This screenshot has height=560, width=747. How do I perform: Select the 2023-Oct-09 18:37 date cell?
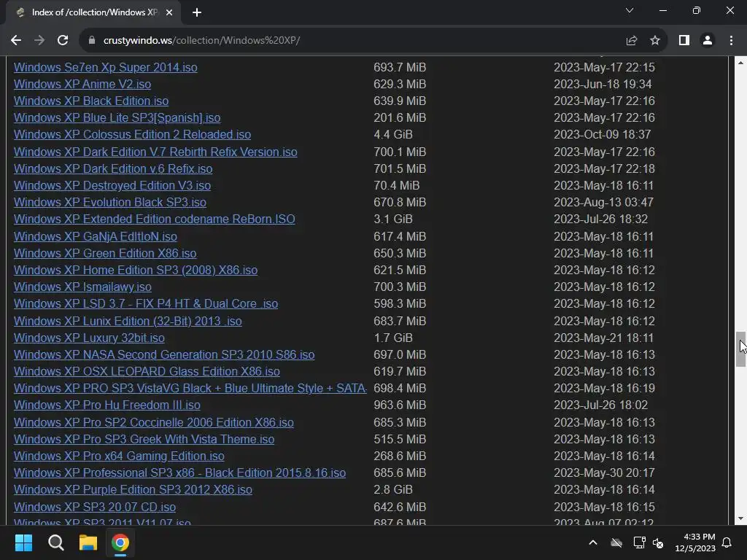(602, 134)
